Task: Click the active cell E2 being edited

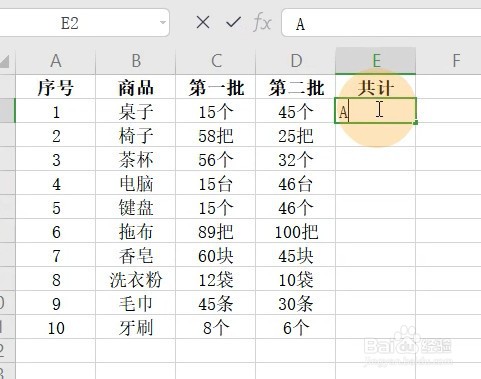Action: (x=376, y=111)
